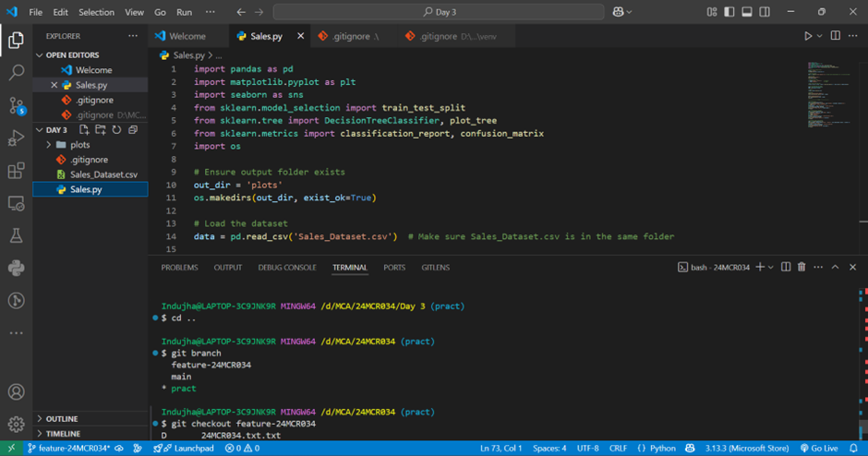The width and height of the screenshot is (868, 456).
Task: Click the code minimap preview
Action: point(829,95)
